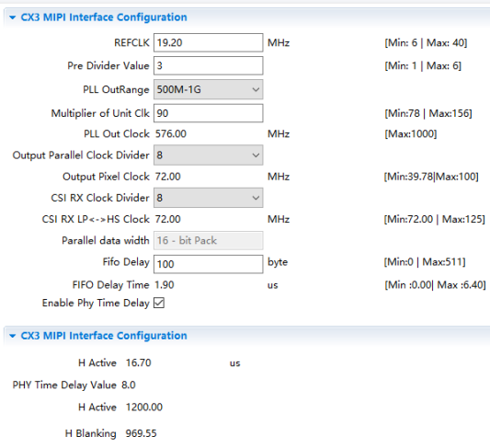Open the CSI RX Clock Divider dropdown

(x=208, y=198)
